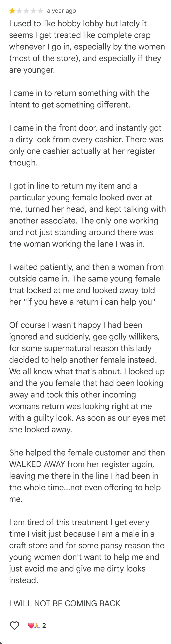Select the 'I got in line to return' paragraph
The image size is (171, 644).
point(88,215)
